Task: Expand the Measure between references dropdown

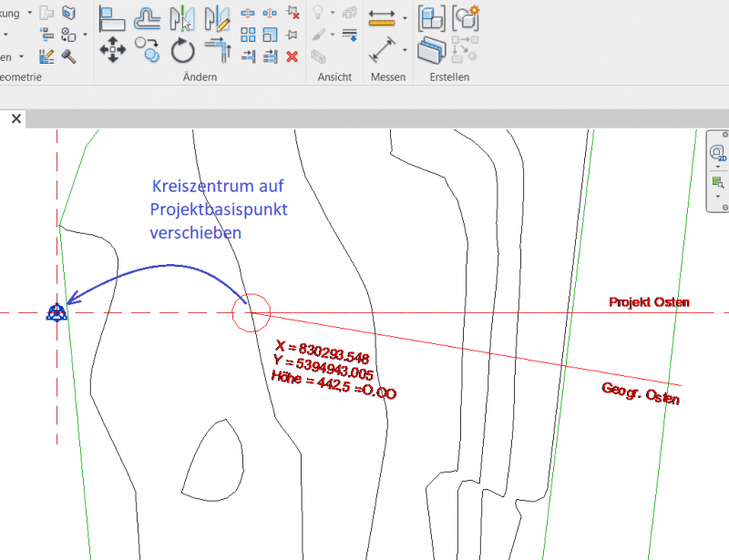Action: click(x=404, y=17)
